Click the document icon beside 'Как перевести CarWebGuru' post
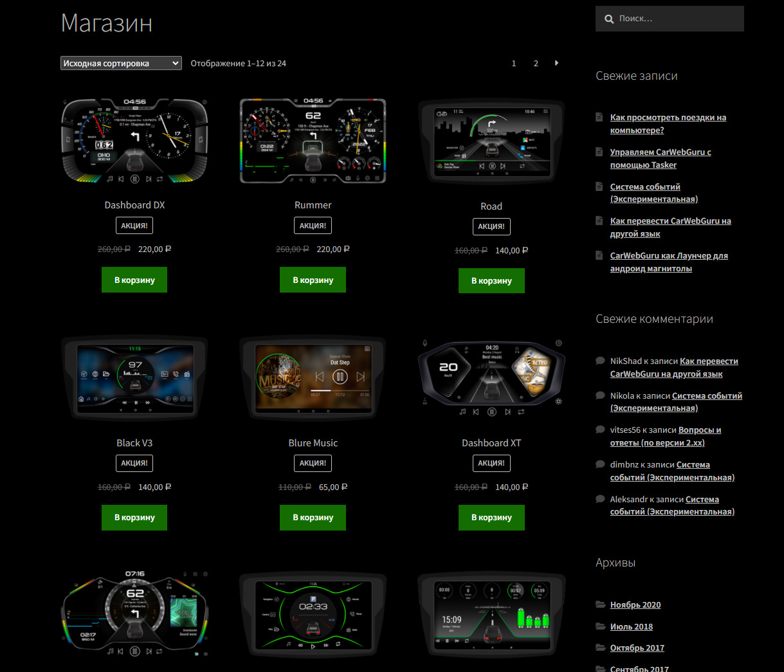The height and width of the screenshot is (672, 784). pos(599,221)
